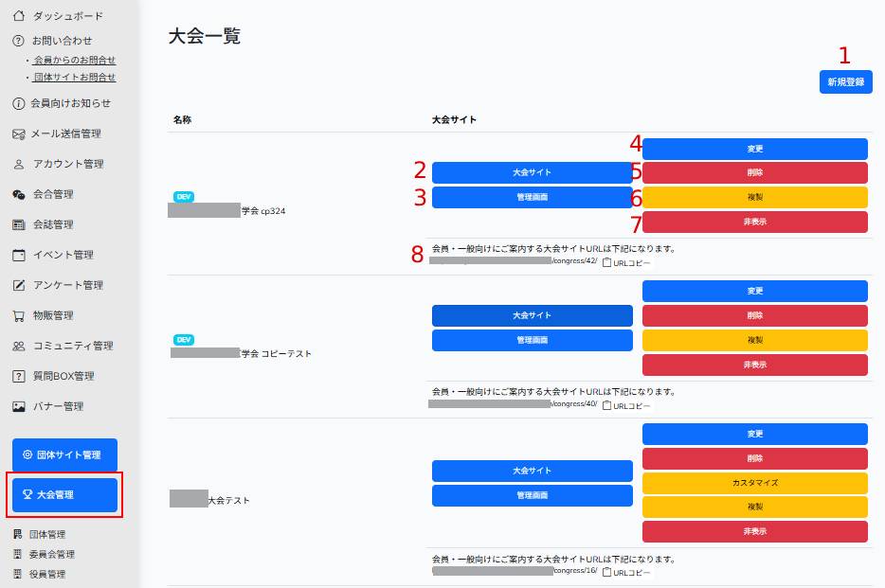The height and width of the screenshot is (588, 885).
Task: Open the 会員向けお知らせ info icon
Action: click(x=19, y=103)
